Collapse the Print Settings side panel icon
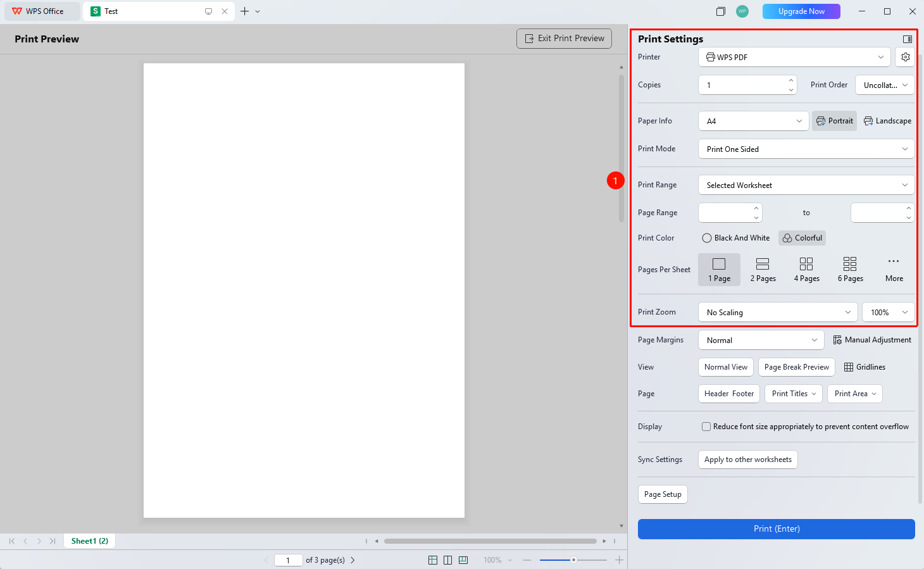 click(907, 39)
